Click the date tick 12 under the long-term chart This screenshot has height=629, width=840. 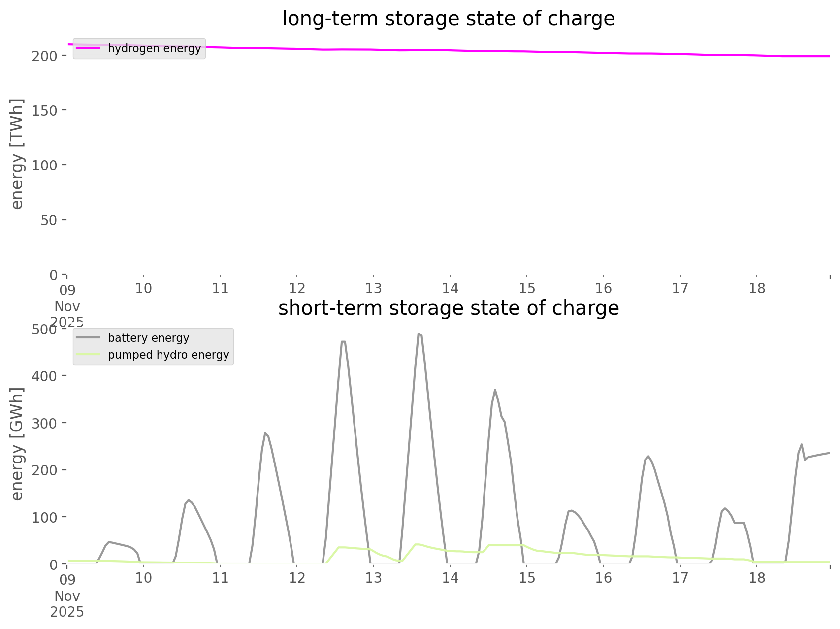coord(297,288)
